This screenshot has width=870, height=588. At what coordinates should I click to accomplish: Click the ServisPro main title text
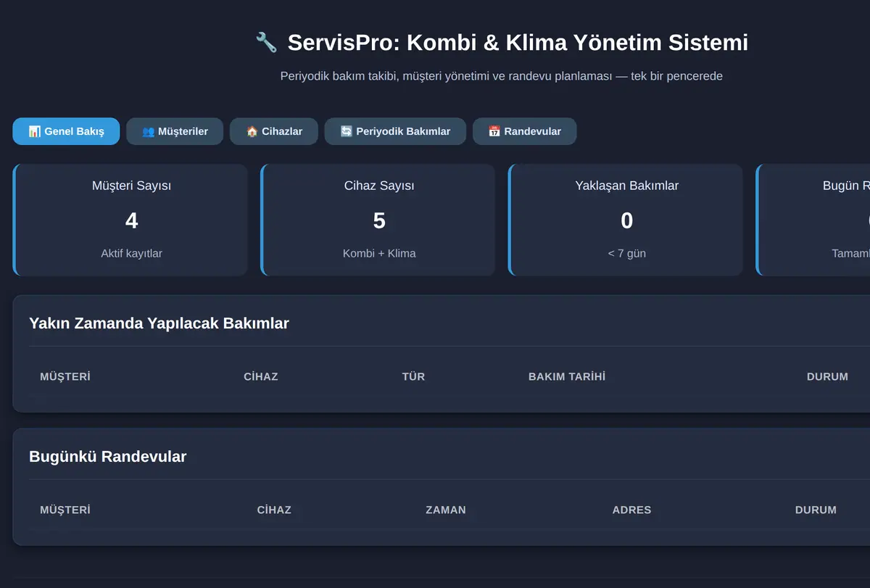(518, 42)
